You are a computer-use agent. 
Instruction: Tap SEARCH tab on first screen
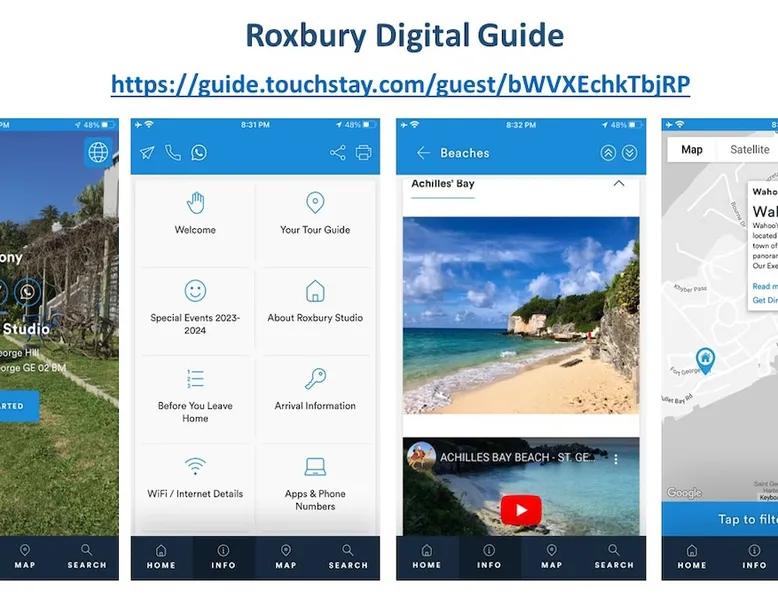point(87,557)
